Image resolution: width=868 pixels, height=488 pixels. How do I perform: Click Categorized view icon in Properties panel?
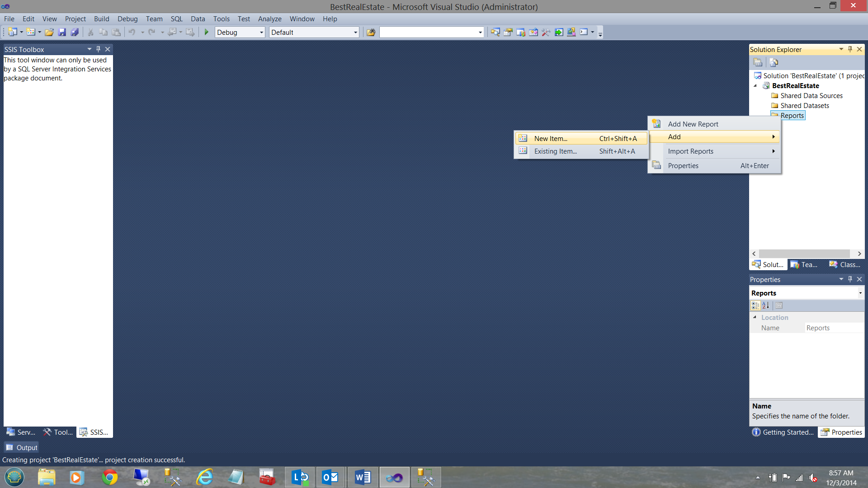pos(755,305)
